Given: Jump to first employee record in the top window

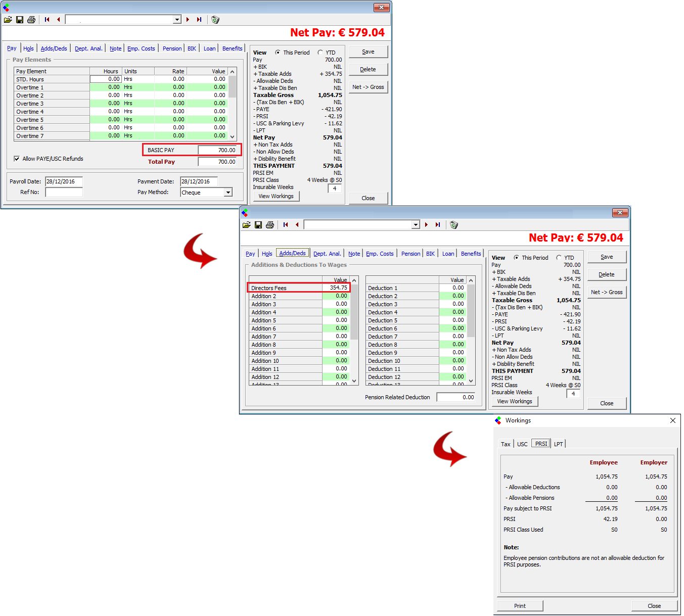Looking at the screenshot, I should [47, 20].
